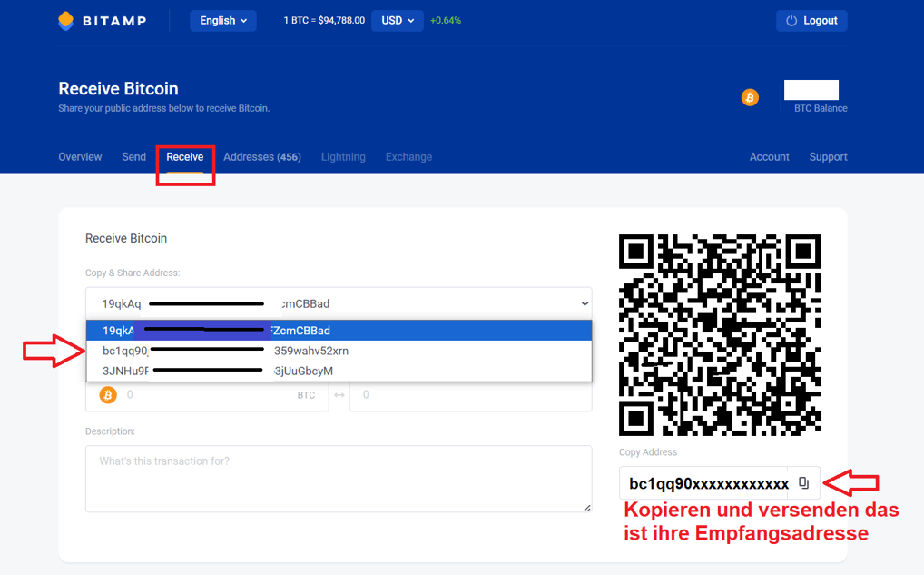Open the USD currency dropdown

[x=398, y=21]
